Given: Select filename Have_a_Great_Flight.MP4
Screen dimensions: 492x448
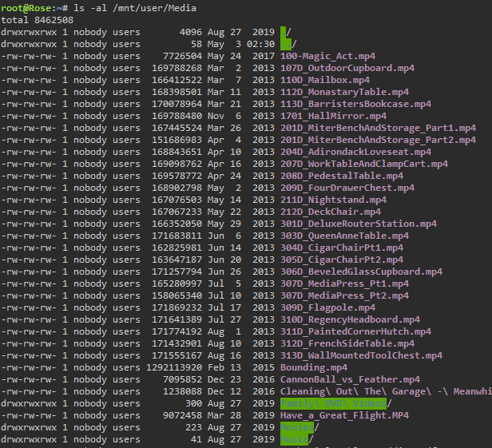Looking at the screenshot, I should click(x=344, y=415).
